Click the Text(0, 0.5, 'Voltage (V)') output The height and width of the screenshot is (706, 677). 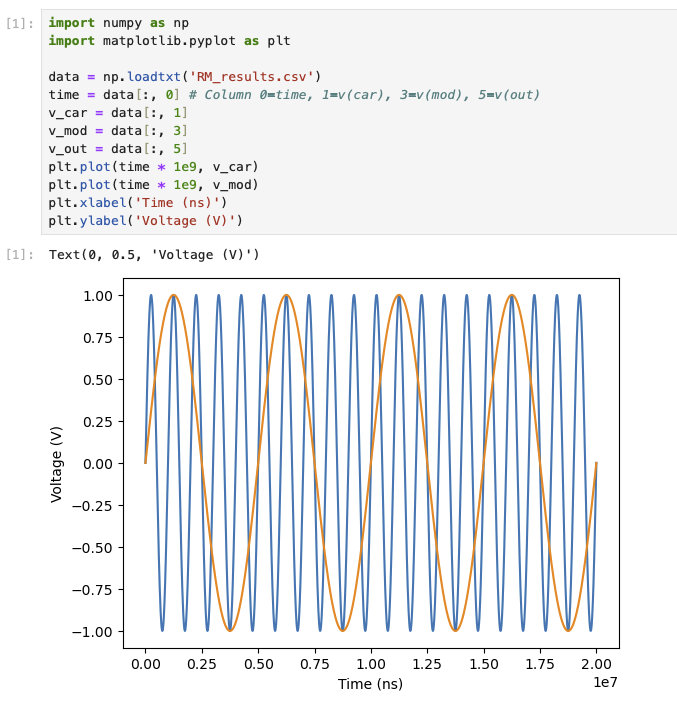[154, 255]
